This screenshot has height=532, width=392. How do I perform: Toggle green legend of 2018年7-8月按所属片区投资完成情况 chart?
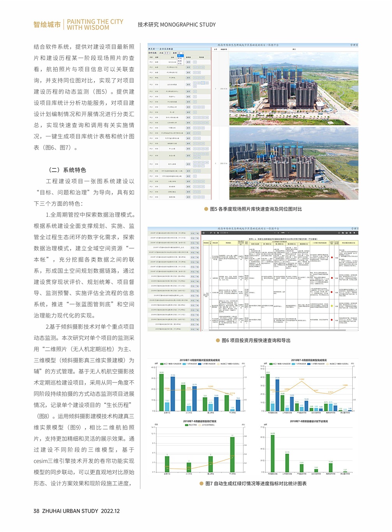tap(161, 364)
